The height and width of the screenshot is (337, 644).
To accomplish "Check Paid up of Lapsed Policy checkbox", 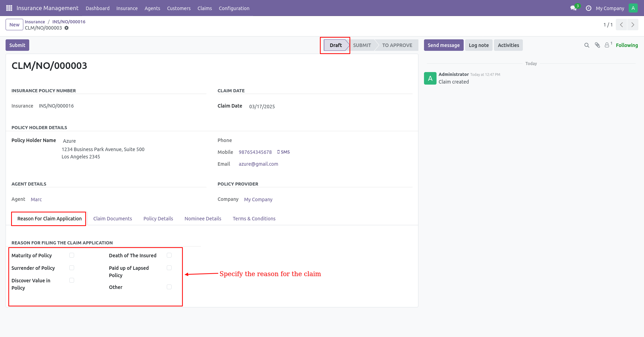I will coord(169,268).
